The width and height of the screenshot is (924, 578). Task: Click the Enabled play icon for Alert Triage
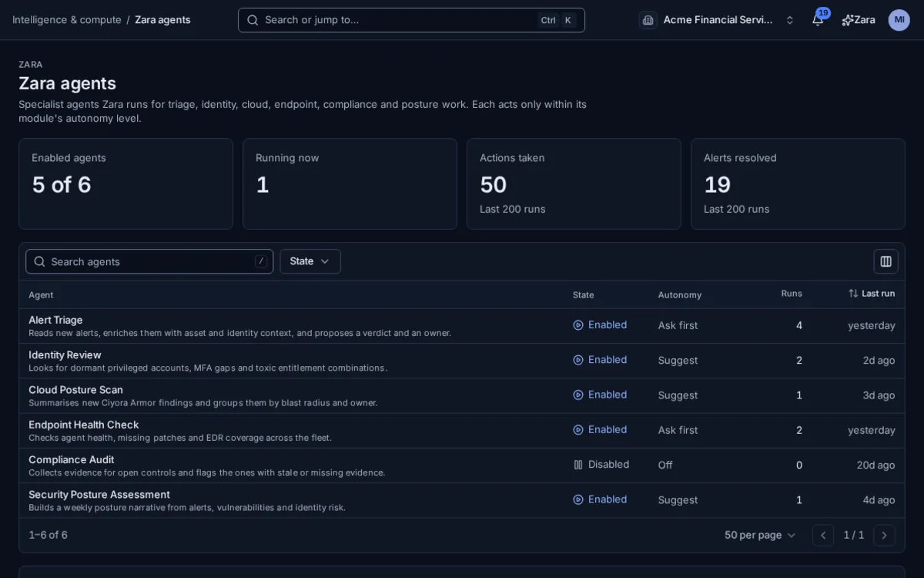[x=578, y=325]
